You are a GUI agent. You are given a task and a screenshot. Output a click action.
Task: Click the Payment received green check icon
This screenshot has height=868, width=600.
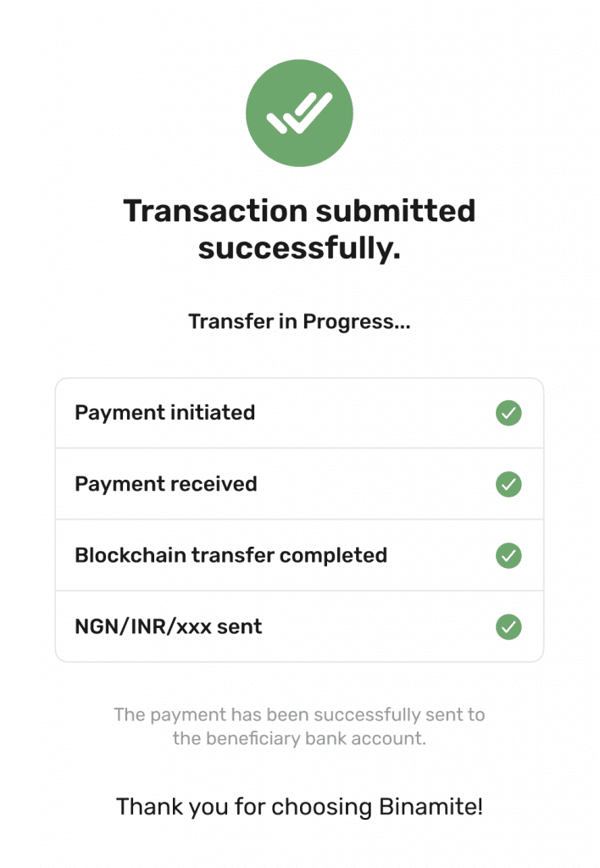(x=508, y=484)
